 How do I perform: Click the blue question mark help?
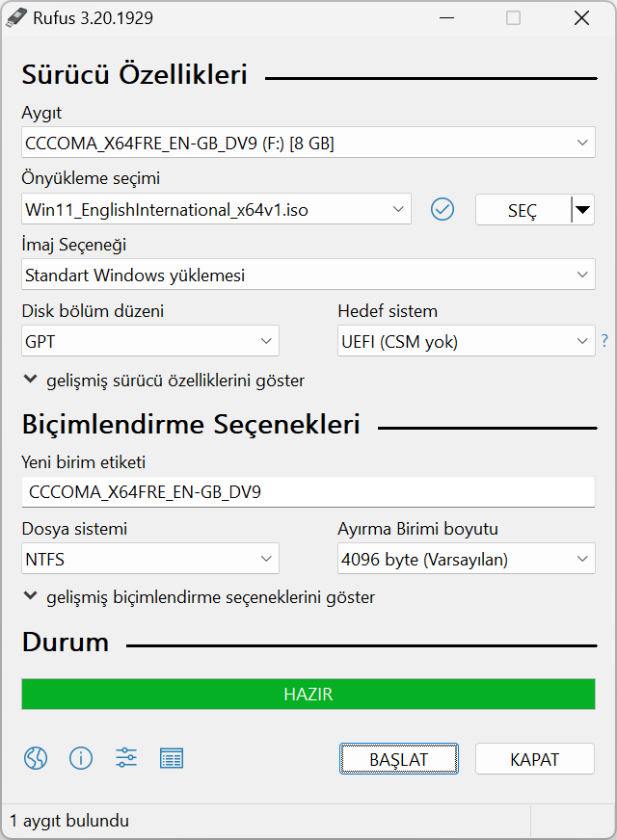tap(604, 341)
